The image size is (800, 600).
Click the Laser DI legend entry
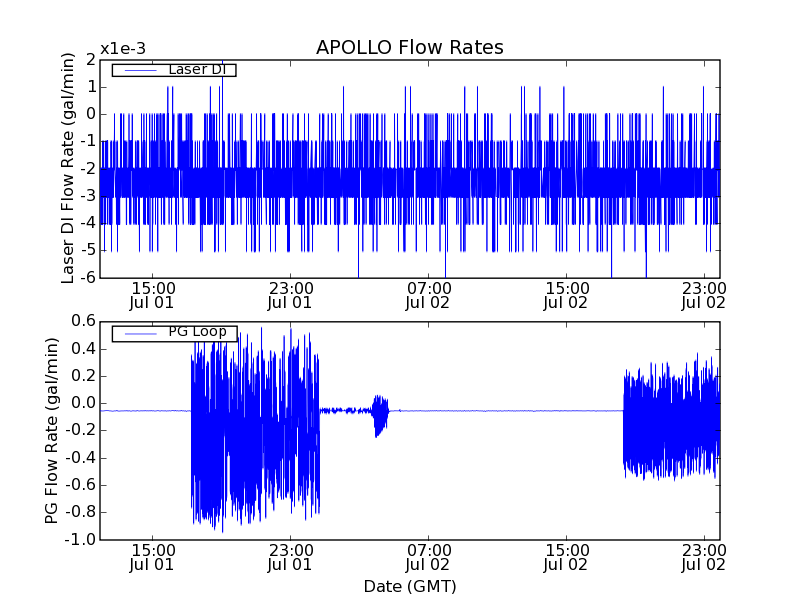[x=174, y=69]
